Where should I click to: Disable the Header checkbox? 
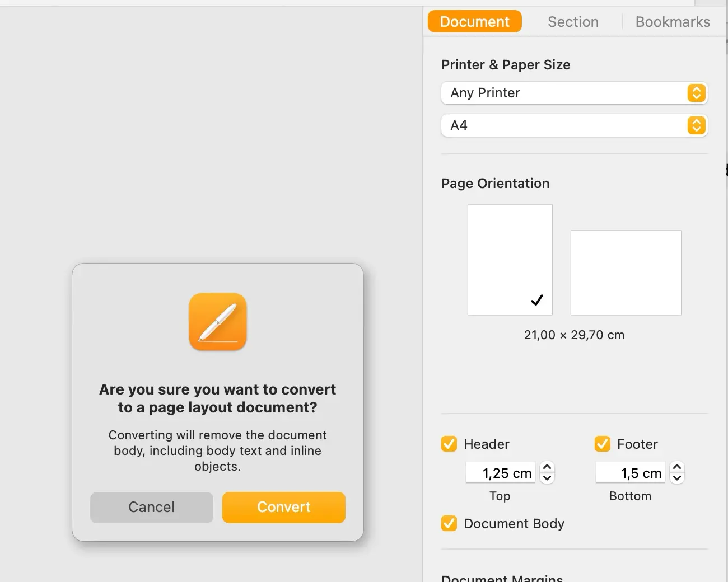[x=449, y=444]
